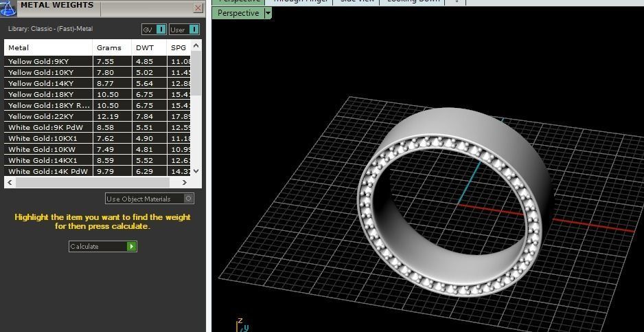Switch to the Side View tab

(x=356, y=1)
